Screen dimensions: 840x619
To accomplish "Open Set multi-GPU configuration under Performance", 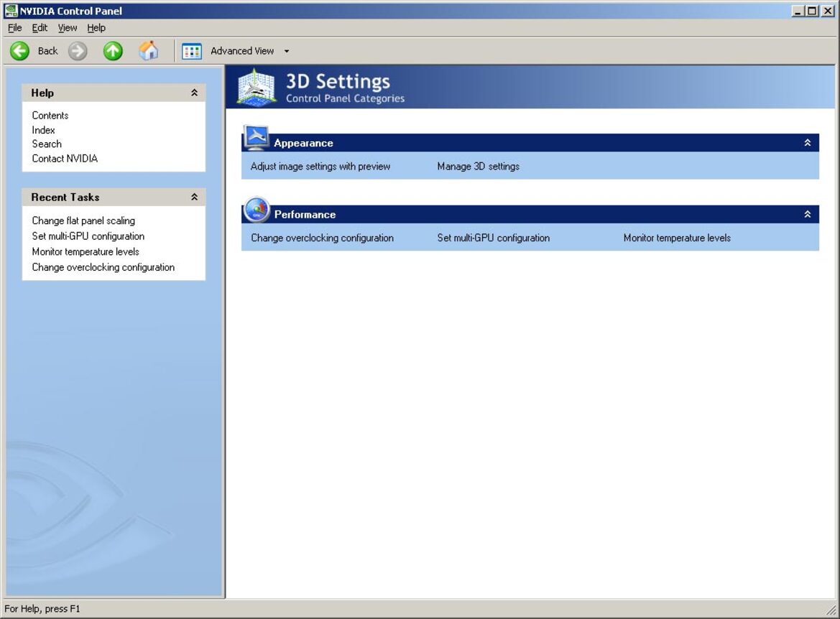I will [494, 238].
